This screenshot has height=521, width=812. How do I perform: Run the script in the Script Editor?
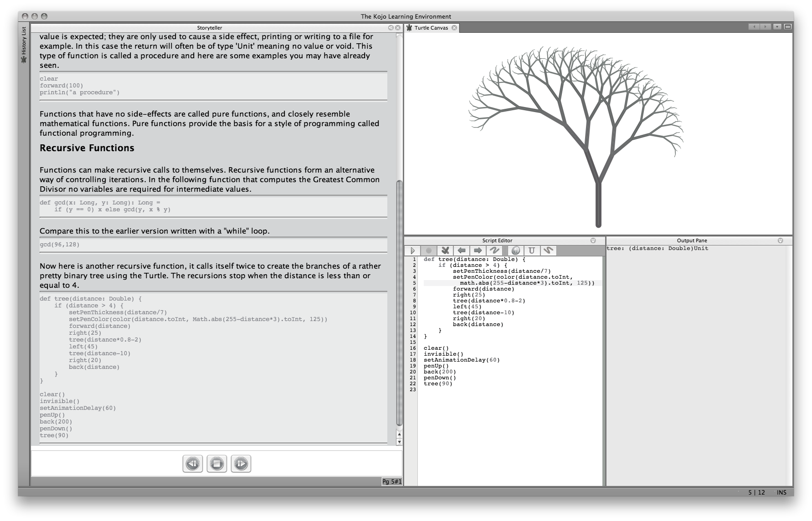point(413,250)
